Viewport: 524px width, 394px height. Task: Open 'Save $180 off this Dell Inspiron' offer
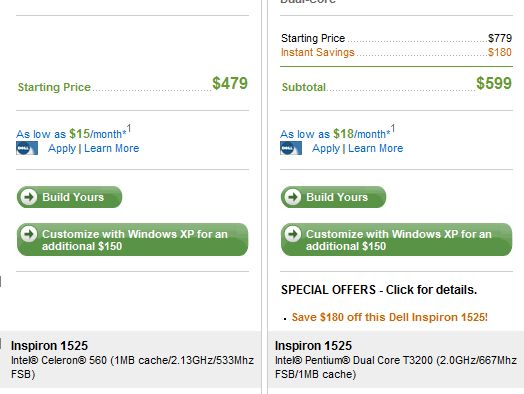tap(390, 317)
